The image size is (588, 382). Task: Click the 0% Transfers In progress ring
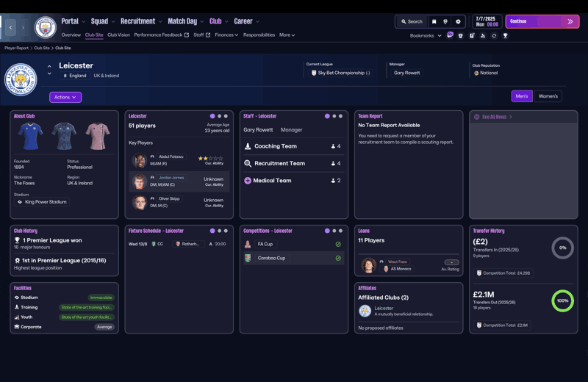click(x=562, y=248)
